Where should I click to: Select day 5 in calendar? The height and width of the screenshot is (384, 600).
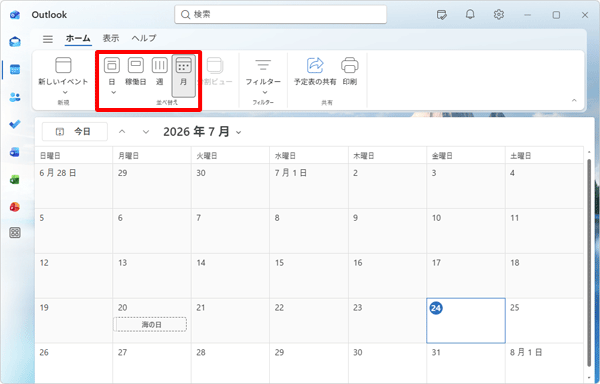[73, 231]
